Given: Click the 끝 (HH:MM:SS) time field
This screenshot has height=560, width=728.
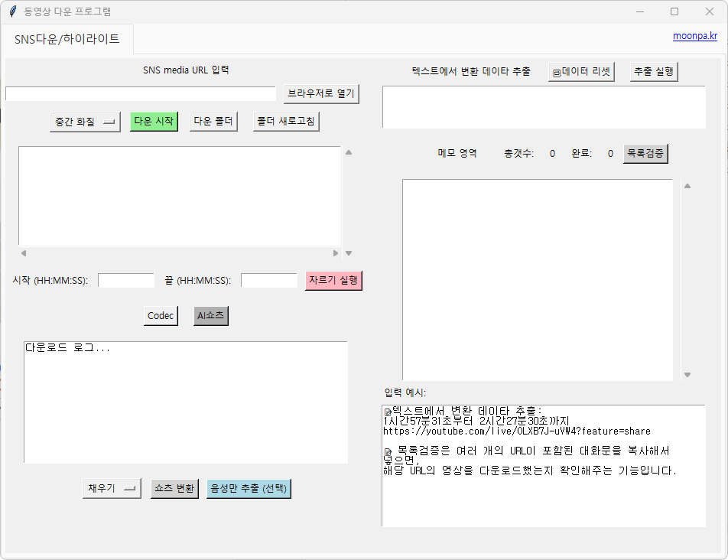Looking at the screenshot, I should (269, 281).
